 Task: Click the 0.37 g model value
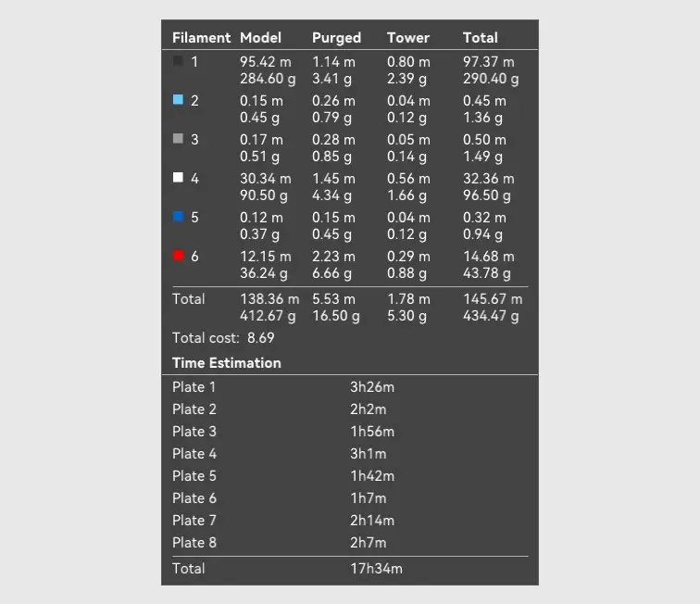[259, 234]
